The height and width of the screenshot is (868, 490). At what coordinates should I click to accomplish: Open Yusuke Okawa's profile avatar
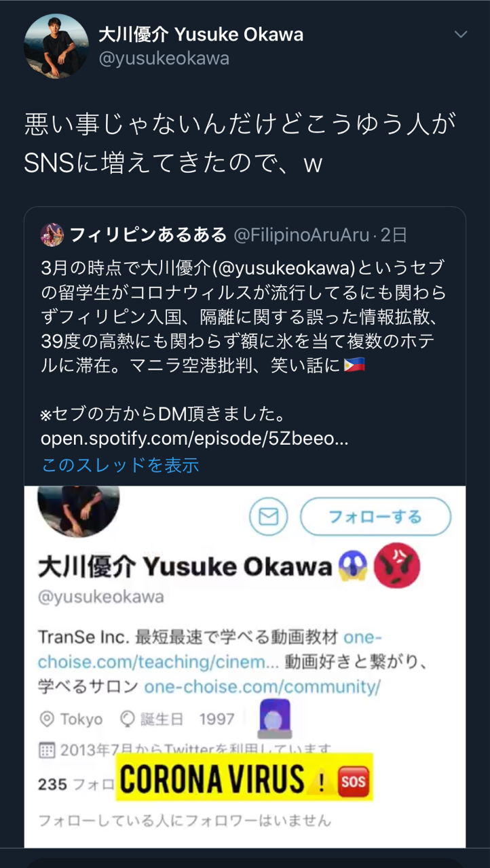click(x=56, y=46)
